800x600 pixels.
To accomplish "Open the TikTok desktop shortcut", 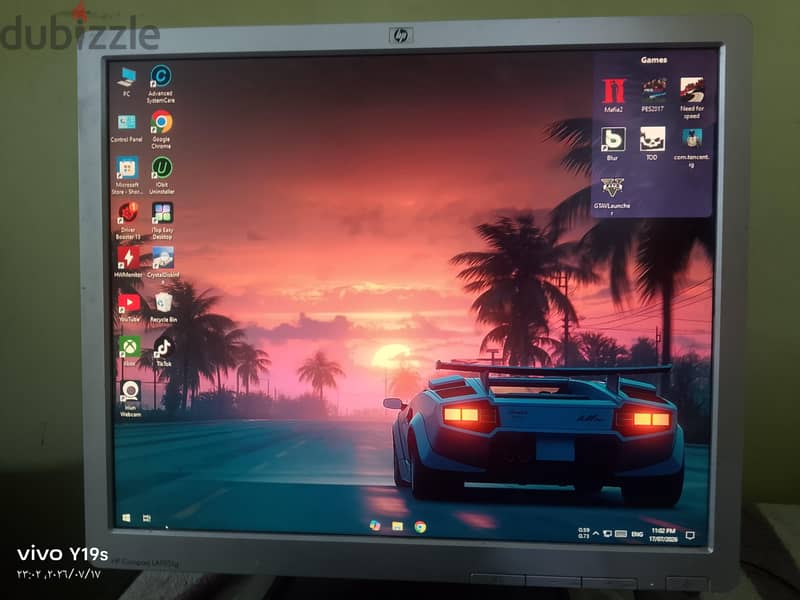I will pyautogui.click(x=163, y=352).
